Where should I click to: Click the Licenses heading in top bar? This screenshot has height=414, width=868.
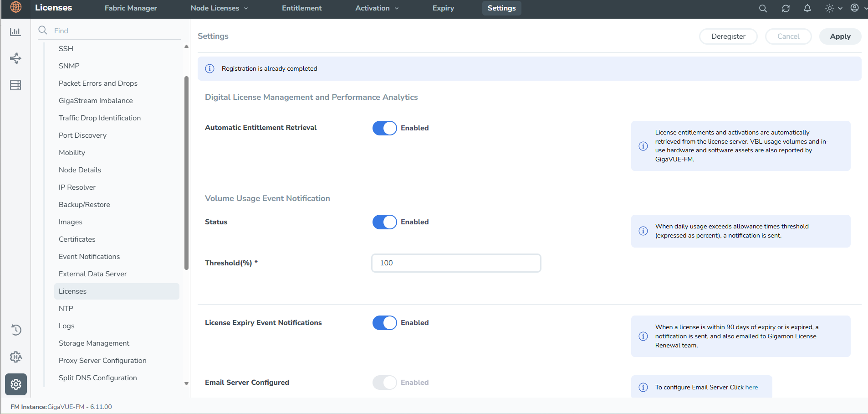53,8
